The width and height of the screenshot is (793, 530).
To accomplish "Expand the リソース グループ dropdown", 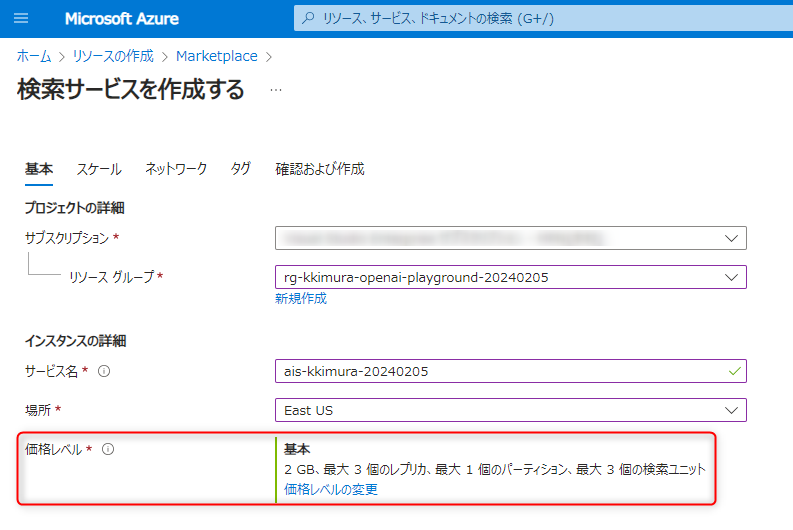I will click(x=511, y=277).
